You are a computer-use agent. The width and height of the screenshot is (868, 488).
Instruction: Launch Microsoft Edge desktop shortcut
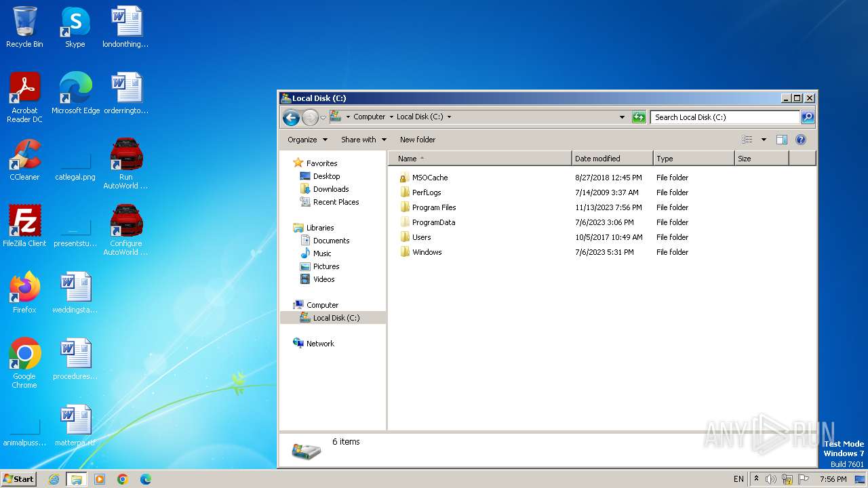tap(75, 93)
